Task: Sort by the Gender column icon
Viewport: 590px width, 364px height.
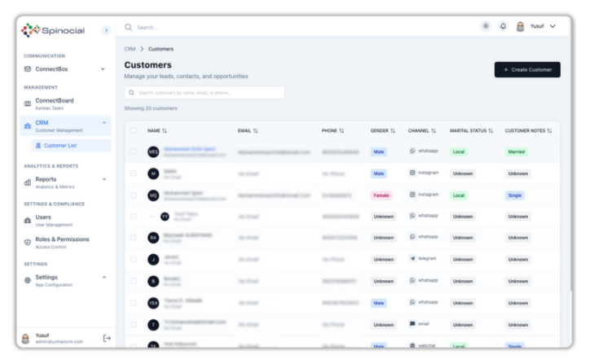Action: point(393,130)
